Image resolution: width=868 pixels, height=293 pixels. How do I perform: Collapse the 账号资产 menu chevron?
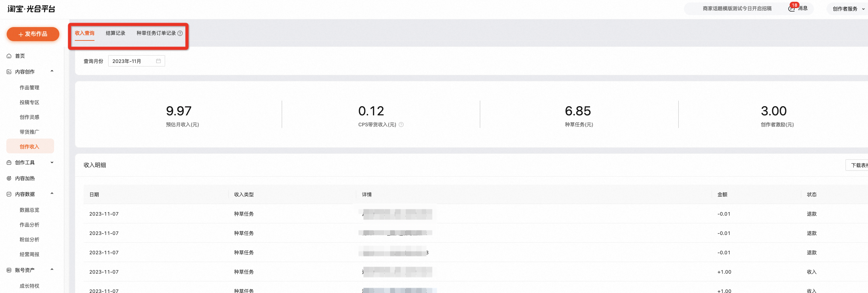coord(52,270)
